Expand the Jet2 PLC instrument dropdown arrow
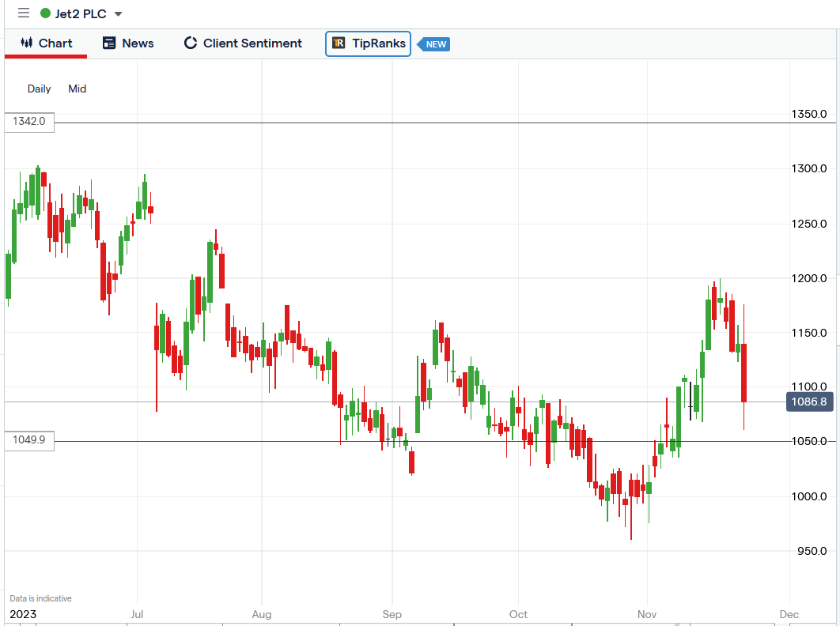This screenshot has height=626, width=840. [119, 14]
